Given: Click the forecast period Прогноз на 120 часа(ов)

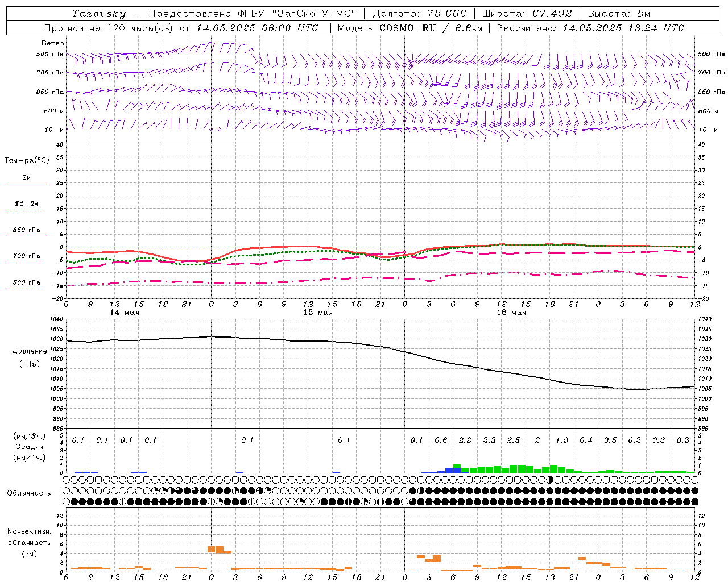Looking at the screenshot, I should (109, 28).
